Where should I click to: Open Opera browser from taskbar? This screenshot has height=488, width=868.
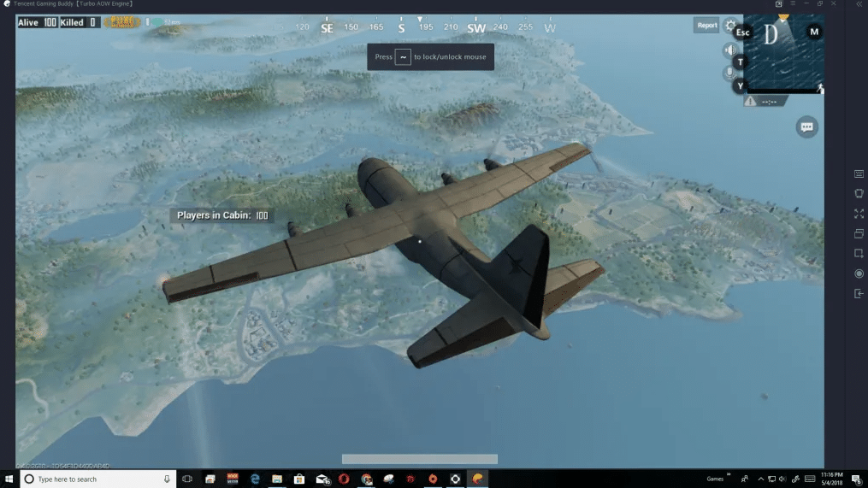[344, 479]
